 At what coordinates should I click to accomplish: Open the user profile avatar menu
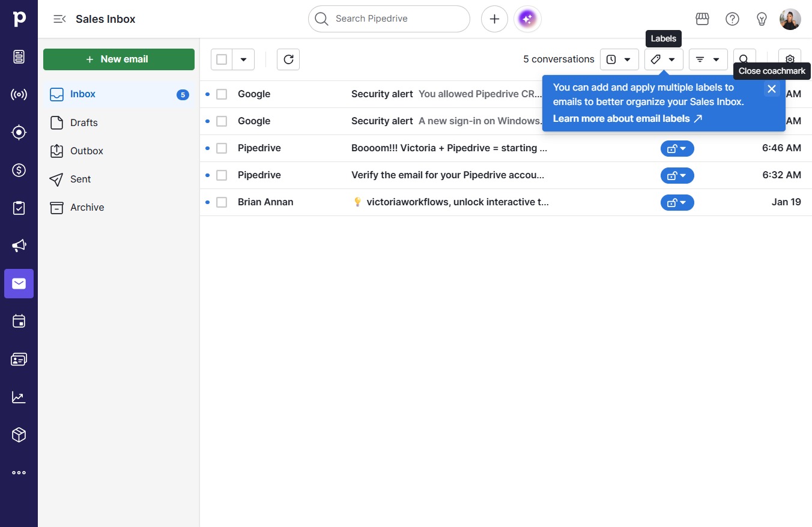[x=790, y=19]
